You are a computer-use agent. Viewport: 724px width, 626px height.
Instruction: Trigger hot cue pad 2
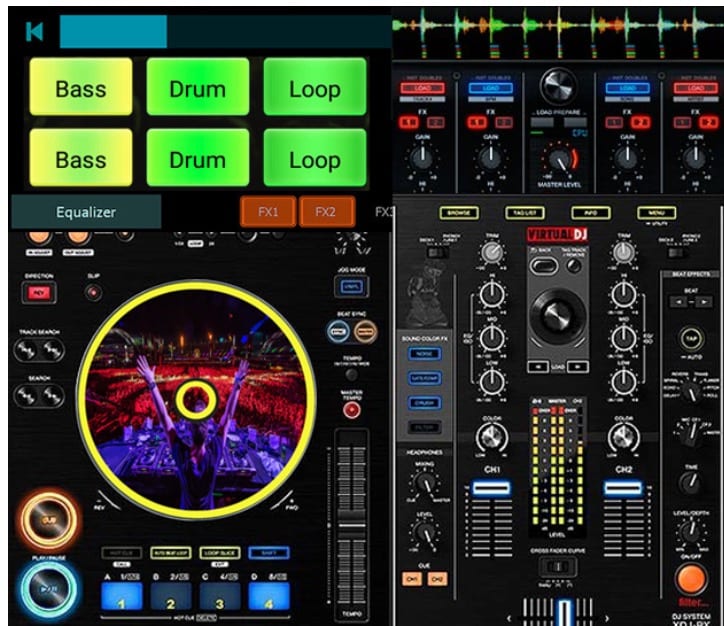pos(171,596)
